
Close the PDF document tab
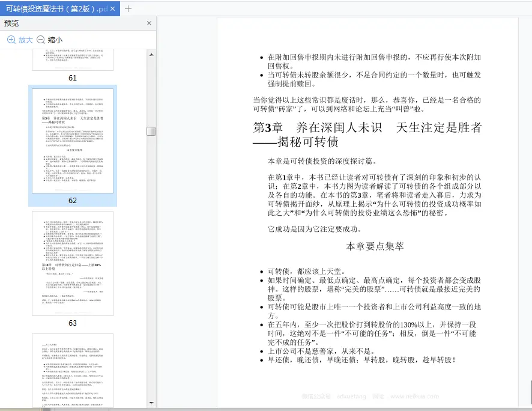pyautogui.click(x=113, y=9)
